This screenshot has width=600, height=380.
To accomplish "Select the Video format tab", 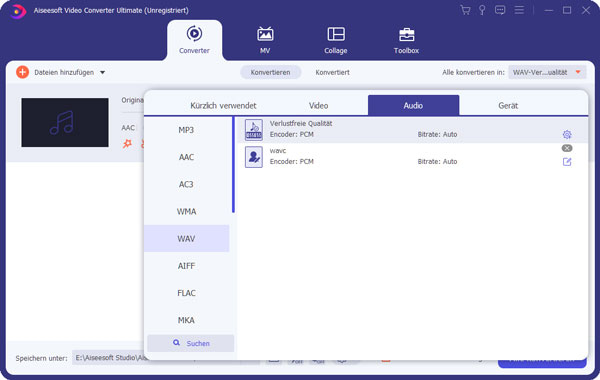I will tap(318, 106).
